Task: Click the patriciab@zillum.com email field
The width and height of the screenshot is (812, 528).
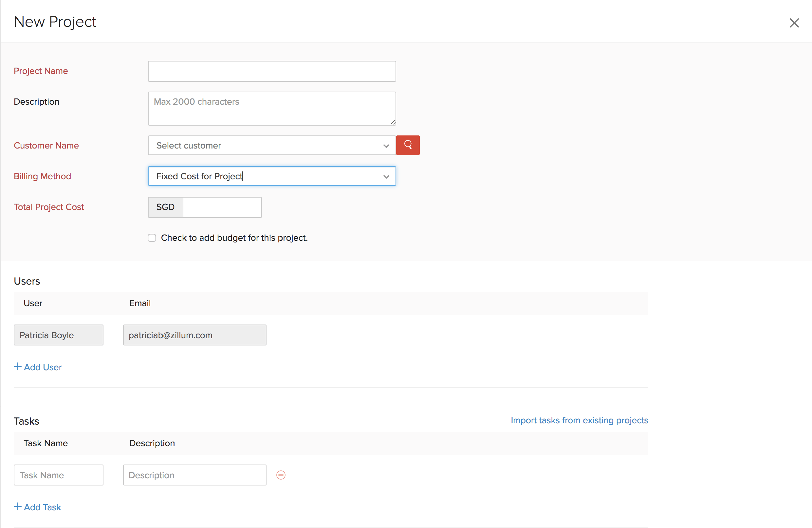Action: click(194, 335)
